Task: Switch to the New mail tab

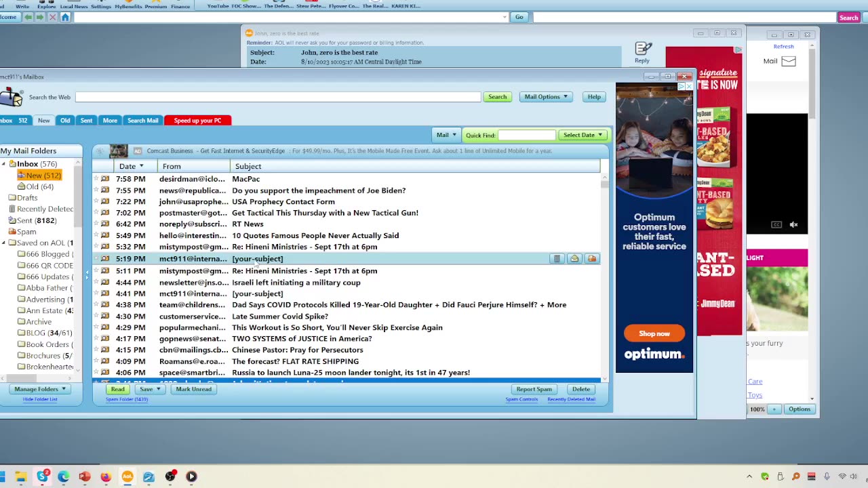Action: [x=43, y=121]
